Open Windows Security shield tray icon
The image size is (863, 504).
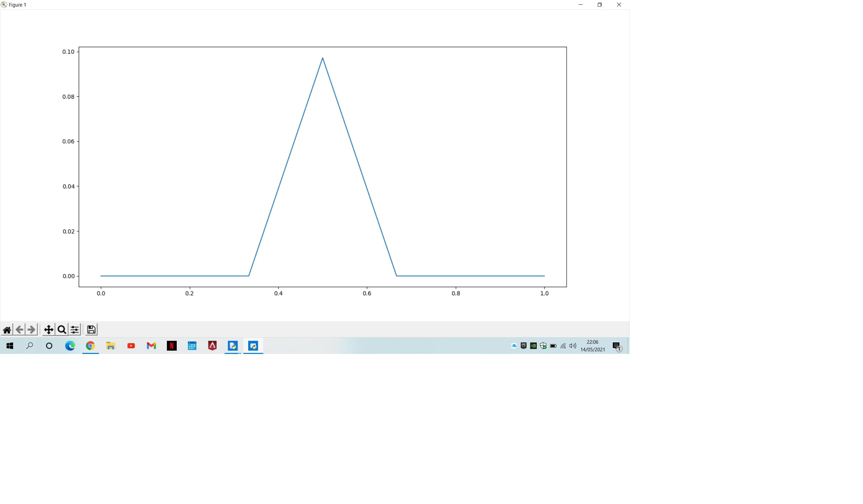[543, 346]
